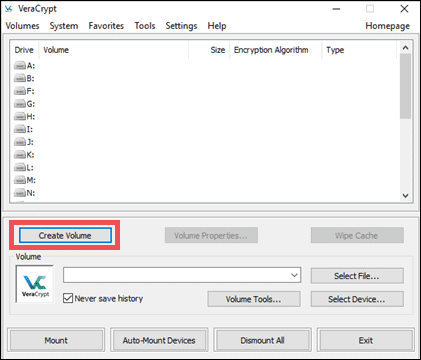Open the Favorites menu
Image resolution: width=421 pixels, height=360 pixels.
(x=106, y=26)
